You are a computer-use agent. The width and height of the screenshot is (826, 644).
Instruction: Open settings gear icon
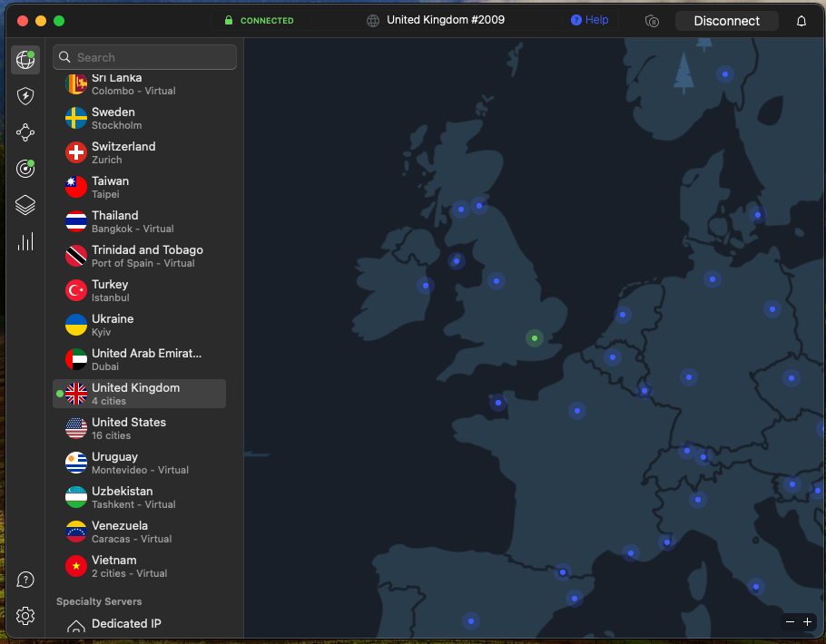click(x=25, y=616)
